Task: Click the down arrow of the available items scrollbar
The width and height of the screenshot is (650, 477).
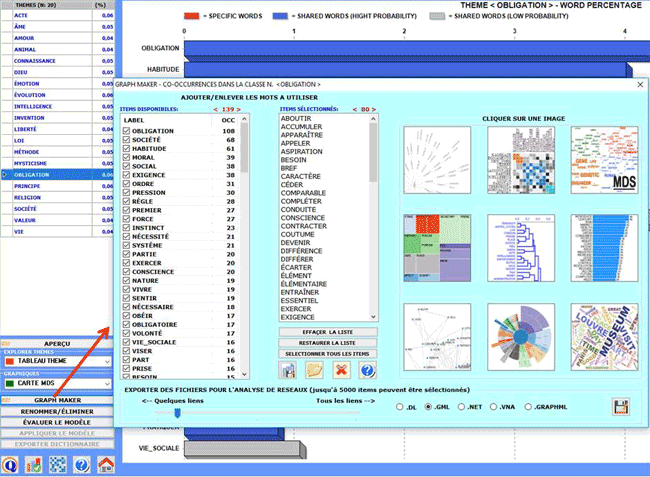Action: (245, 374)
